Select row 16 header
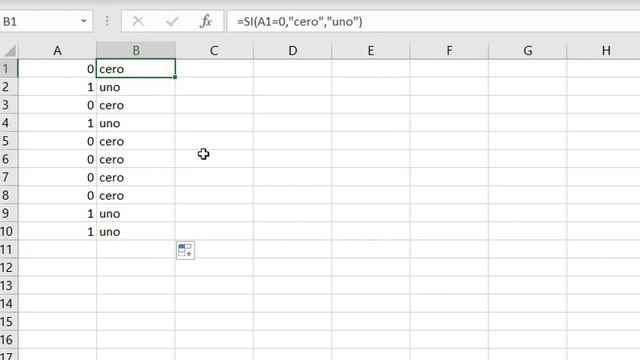Screen dimensions: 640x360 pos(9,340)
